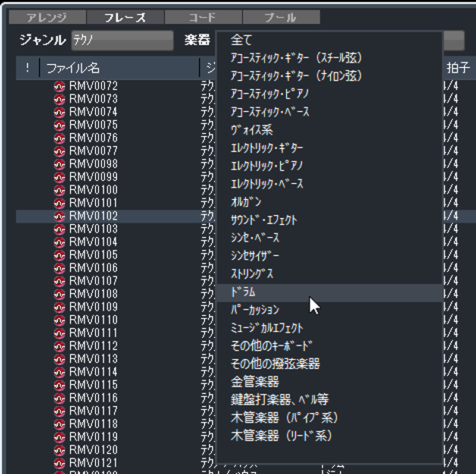This screenshot has width=476, height=474.
Task: Click the phrase icon next to RMV0103
Action: pos(59,229)
